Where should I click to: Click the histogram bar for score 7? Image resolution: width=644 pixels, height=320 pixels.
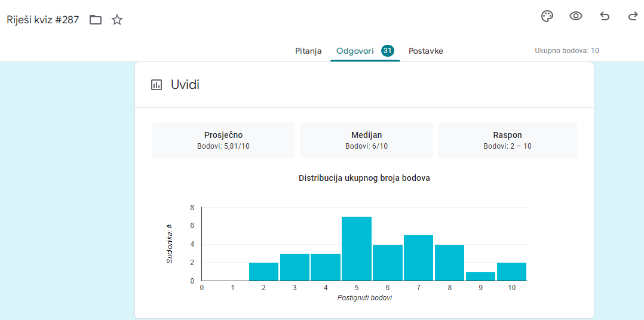tap(419, 258)
